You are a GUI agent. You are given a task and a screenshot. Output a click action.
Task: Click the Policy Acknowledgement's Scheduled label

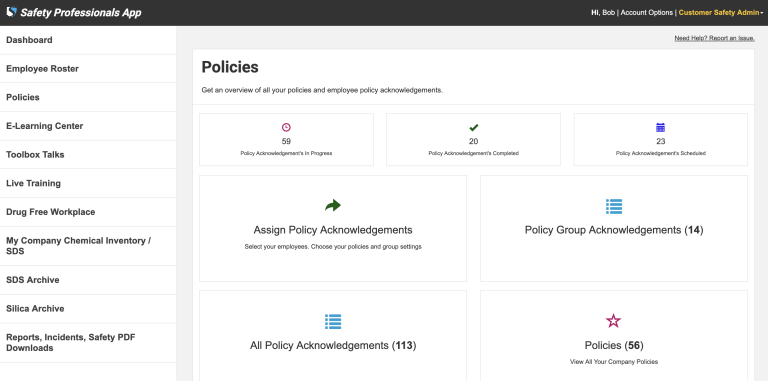point(661,153)
